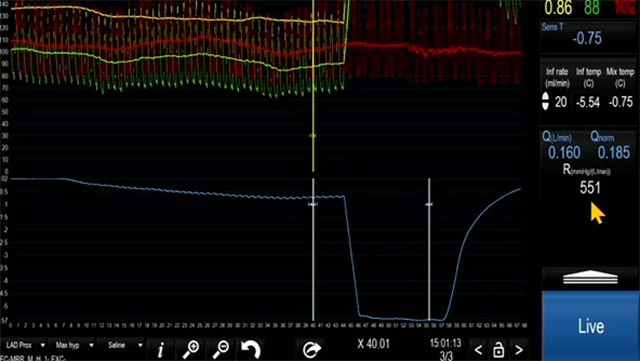Go to the next recording with > arrow

[518, 350]
